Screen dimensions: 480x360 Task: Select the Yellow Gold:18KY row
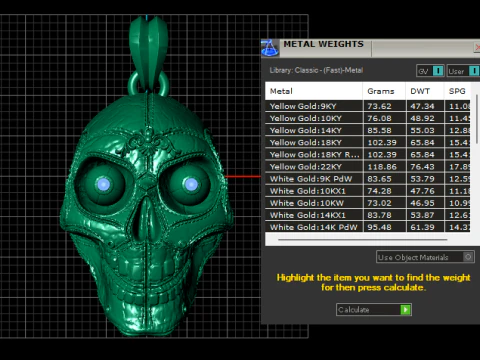pos(368,142)
